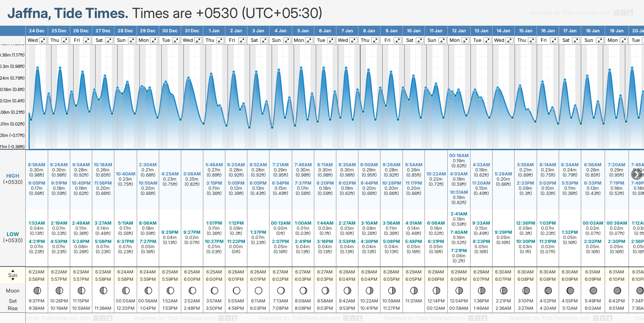Open expand icon for Thu 1 Jan

220,40
